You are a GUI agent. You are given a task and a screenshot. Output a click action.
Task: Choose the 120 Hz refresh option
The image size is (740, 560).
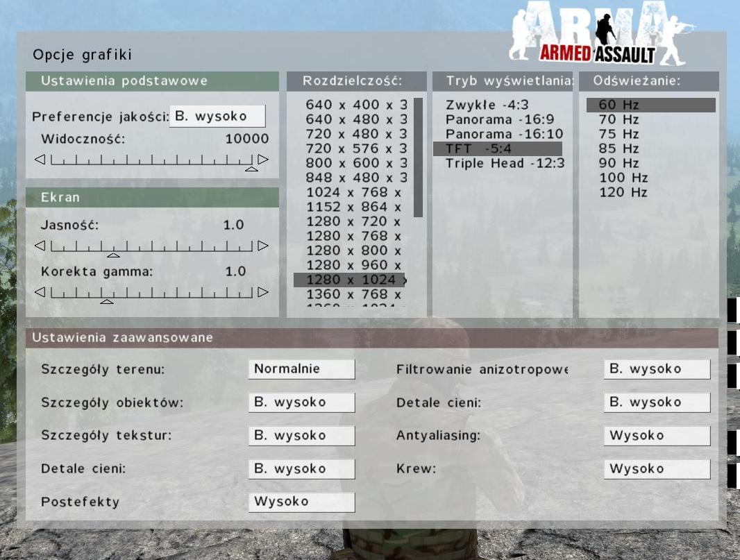(x=623, y=192)
